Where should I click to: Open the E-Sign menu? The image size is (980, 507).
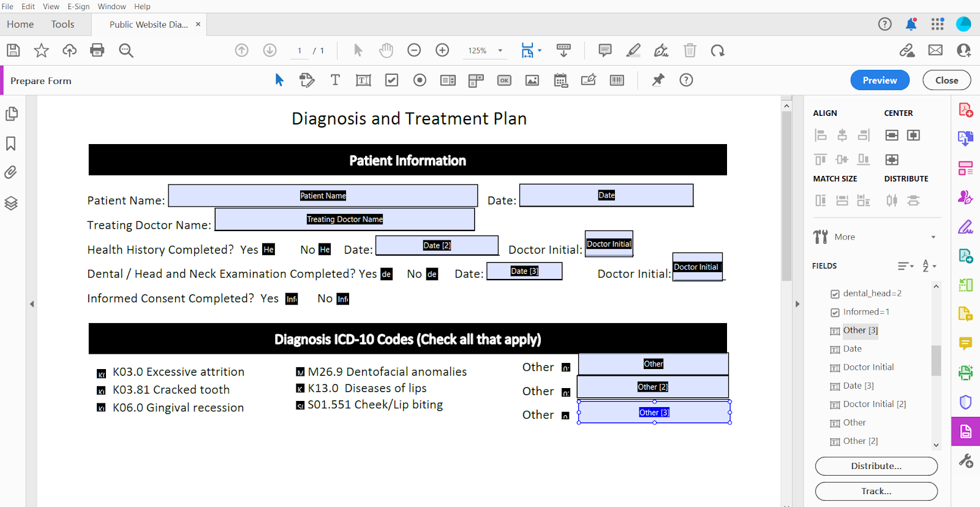point(78,6)
